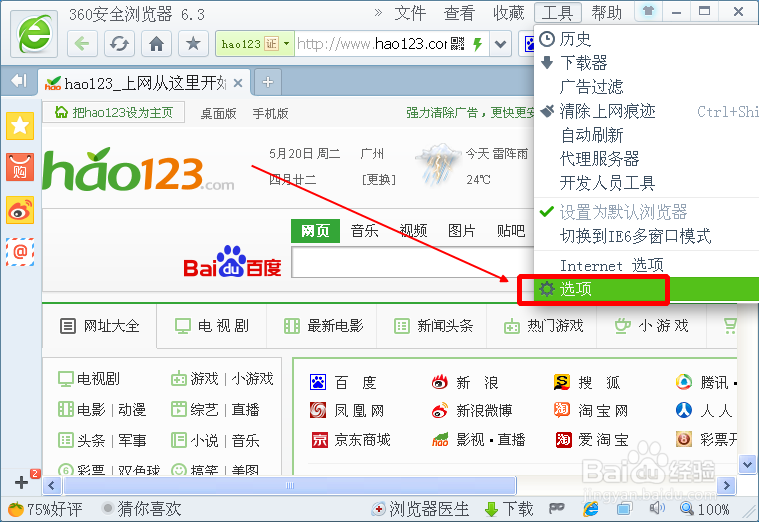This screenshot has height=522, width=759.
Task: Open the 最新电影 category tab
Action: coord(322,326)
